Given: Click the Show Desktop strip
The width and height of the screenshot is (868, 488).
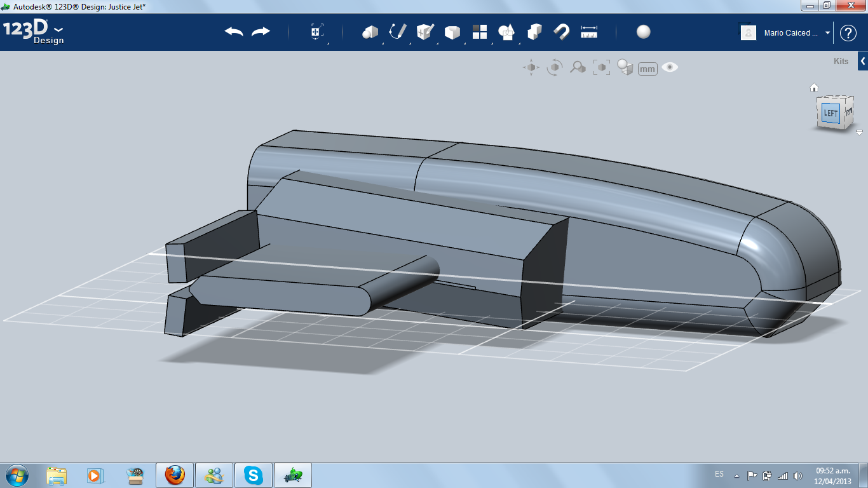Looking at the screenshot, I should pos(864,475).
